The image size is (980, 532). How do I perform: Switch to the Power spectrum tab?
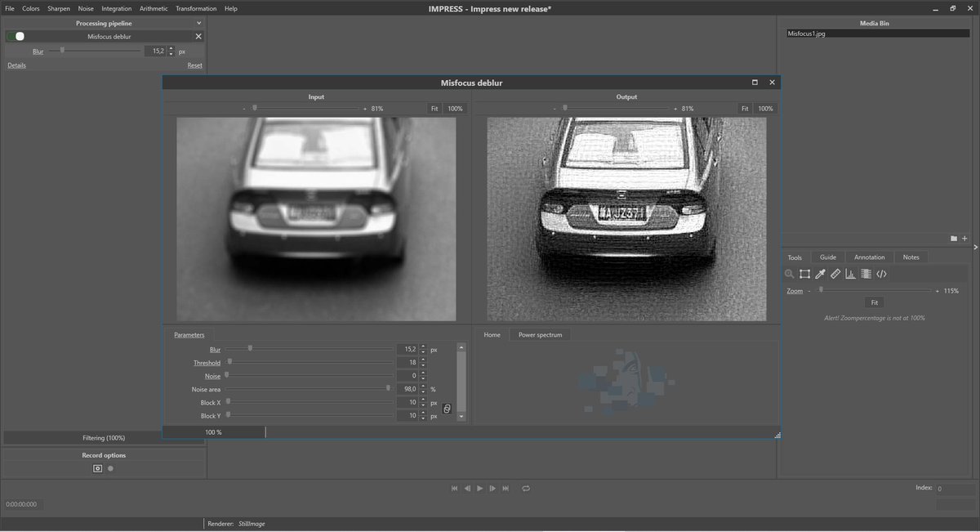click(x=540, y=334)
